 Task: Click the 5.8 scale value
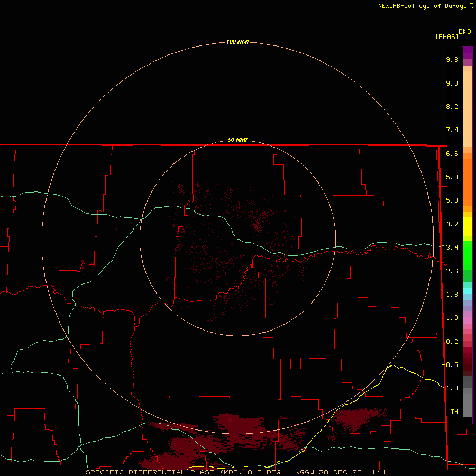click(452, 177)
